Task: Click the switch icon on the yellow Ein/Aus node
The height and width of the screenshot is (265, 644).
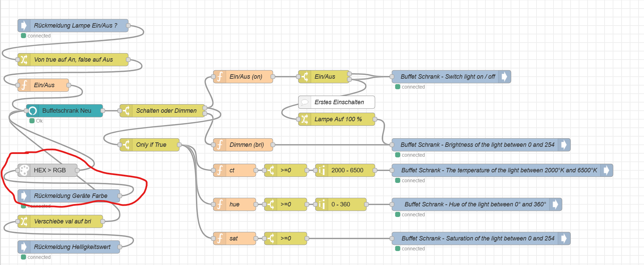Action: click(x=305, y=77)
